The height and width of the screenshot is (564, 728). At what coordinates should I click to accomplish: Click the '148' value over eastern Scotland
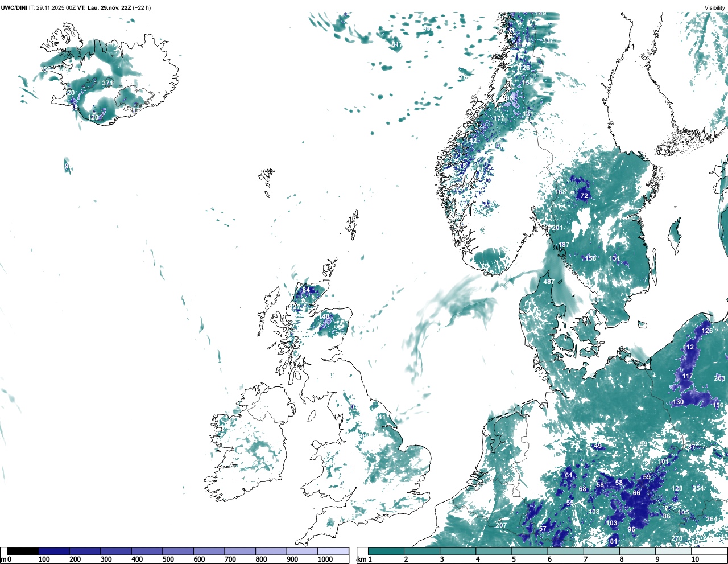324,317
